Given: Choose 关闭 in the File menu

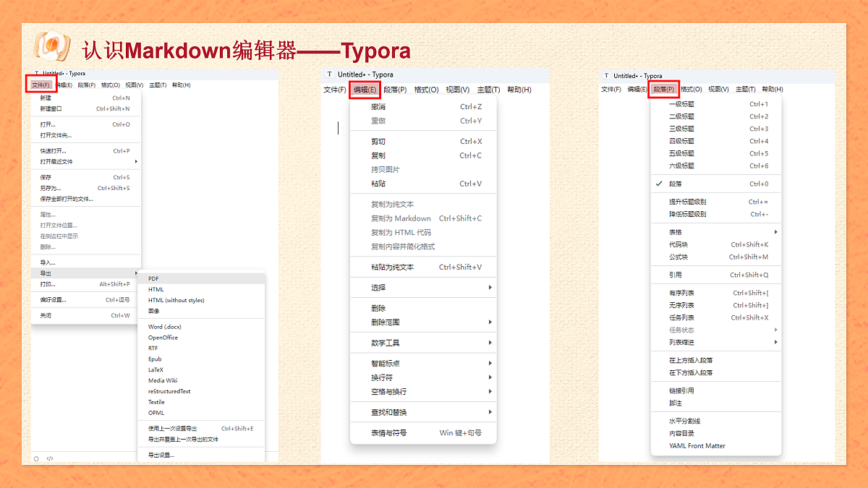Looking at the screenshot, I should [x=86, y=316].
